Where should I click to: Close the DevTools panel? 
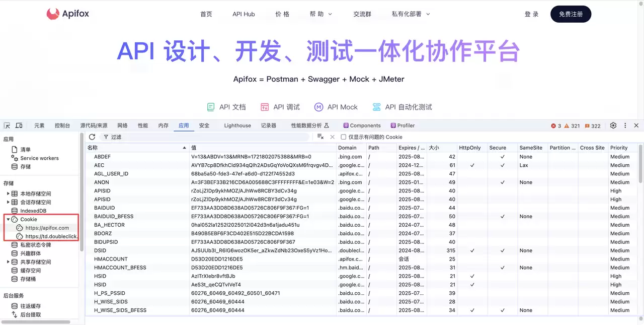(636, 125)
